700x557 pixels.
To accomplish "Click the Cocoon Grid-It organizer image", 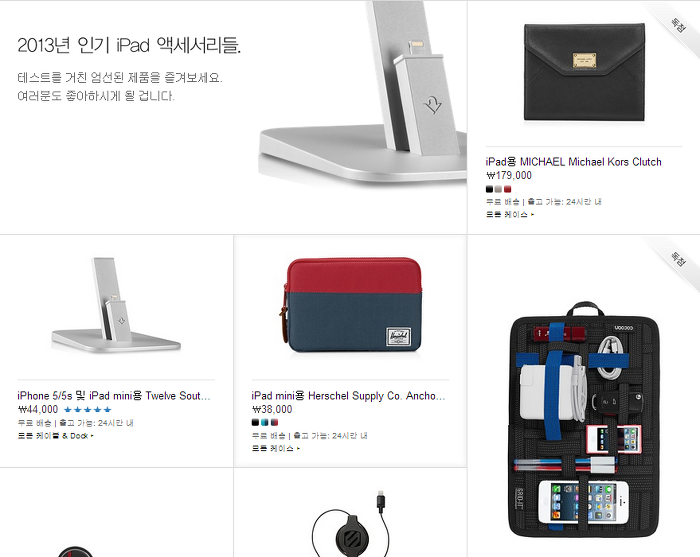I will [x=584, y=420].
